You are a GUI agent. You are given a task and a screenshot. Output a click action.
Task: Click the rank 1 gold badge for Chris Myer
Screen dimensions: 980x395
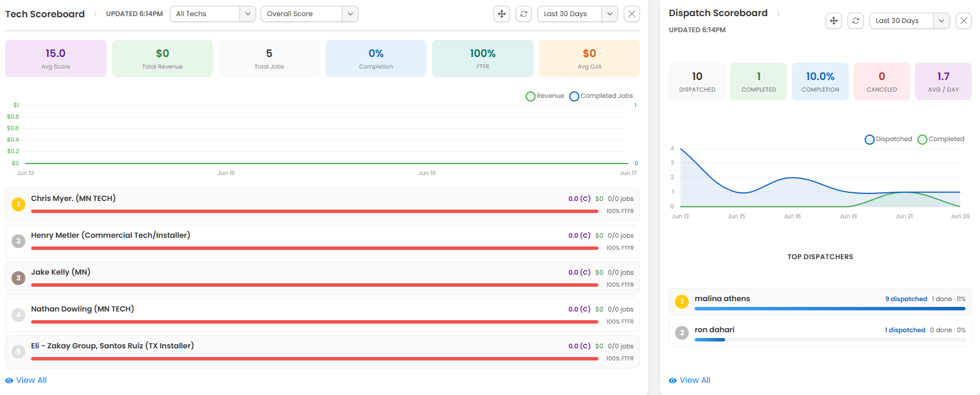tap(18, 204)
